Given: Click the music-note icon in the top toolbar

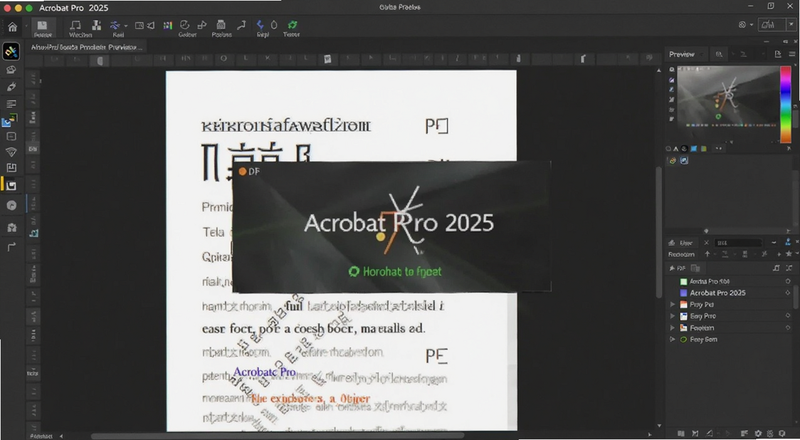Looking at the screenshot, I should [x=75, y=25].
